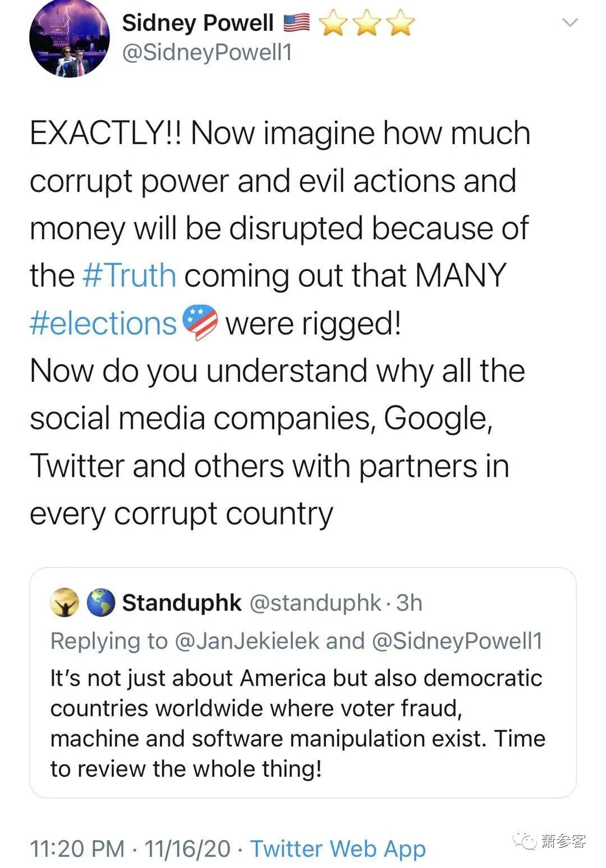606x868 pixels.
Task: Open Sidney Powell's profile avatar
Action: 70,38
